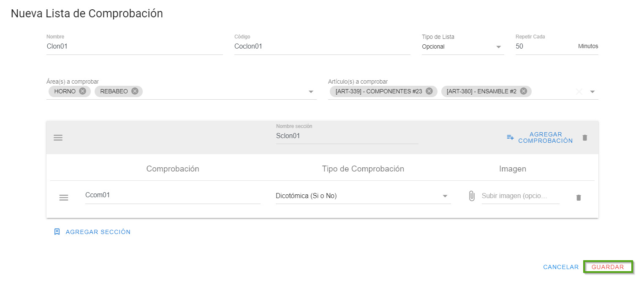Clear all selected articles with X

pyautogui.click(x=579, y=92)
